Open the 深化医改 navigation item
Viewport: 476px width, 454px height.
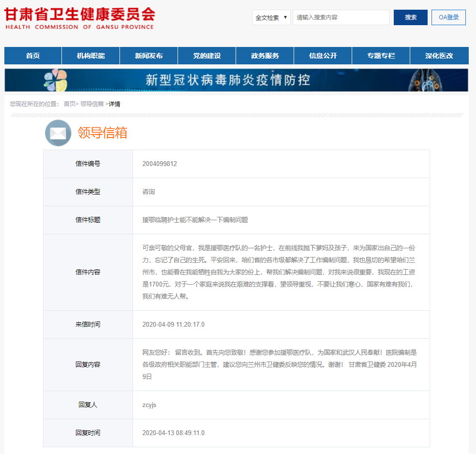(x=439, y=56)
